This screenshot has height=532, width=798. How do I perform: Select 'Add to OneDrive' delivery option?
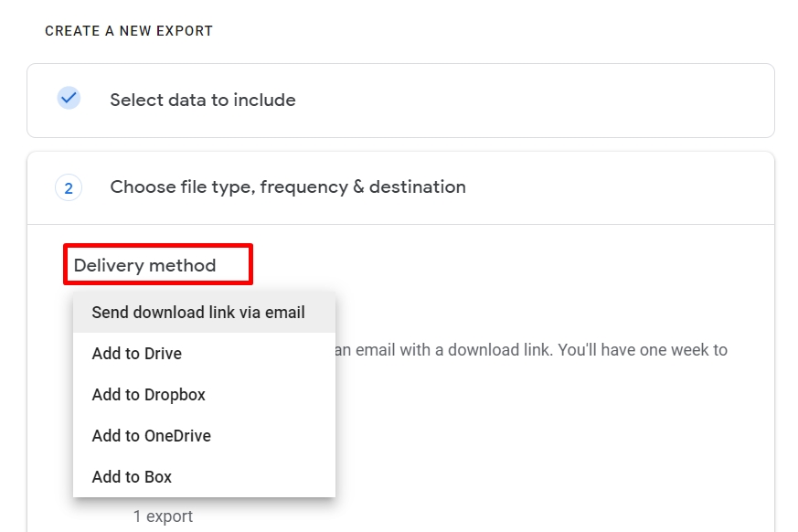pyautogui.click(x=204, y=436)
